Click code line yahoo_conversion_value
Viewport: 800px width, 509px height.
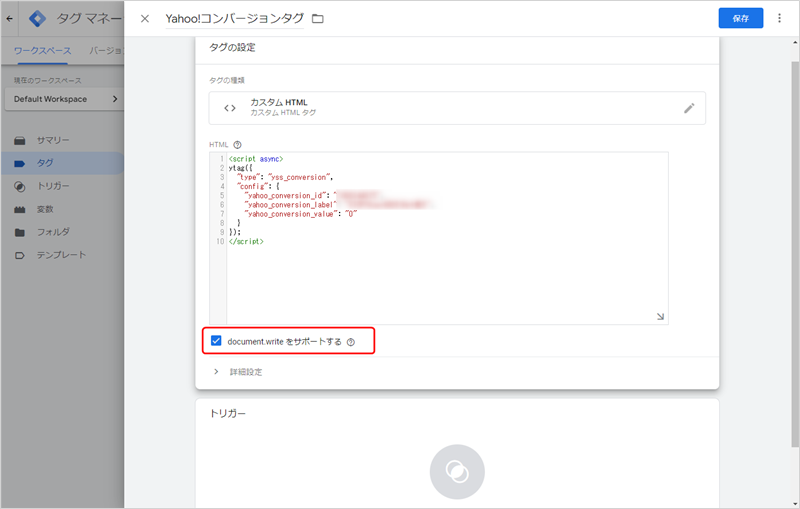[301, 214]
